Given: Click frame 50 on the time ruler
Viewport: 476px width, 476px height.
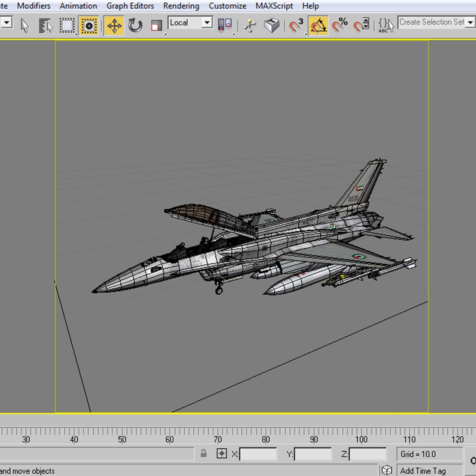Looking at the screenshot, I should click(x=122, y=439).
